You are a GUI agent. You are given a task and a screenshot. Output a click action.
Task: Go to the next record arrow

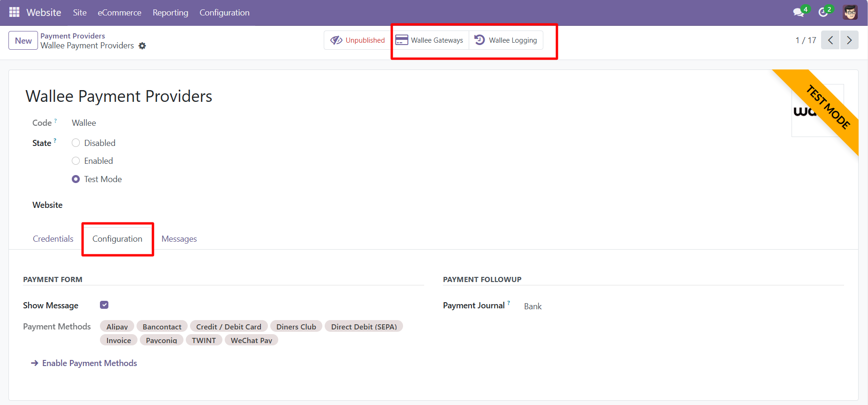pyautogui.click(x=849, y=40)
